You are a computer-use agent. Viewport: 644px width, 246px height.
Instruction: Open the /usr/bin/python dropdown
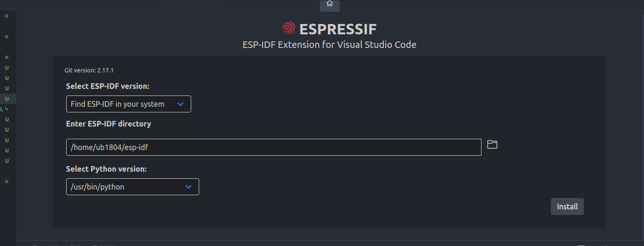click(x=132, y=187)
